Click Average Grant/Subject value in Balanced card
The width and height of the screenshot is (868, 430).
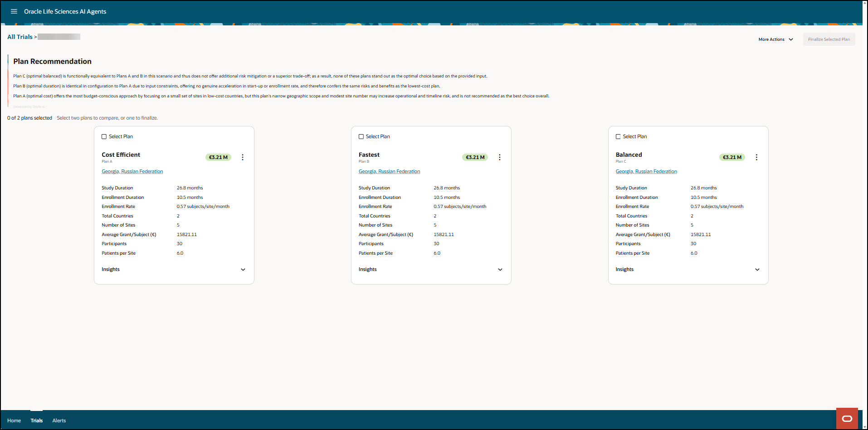[701, 234]
